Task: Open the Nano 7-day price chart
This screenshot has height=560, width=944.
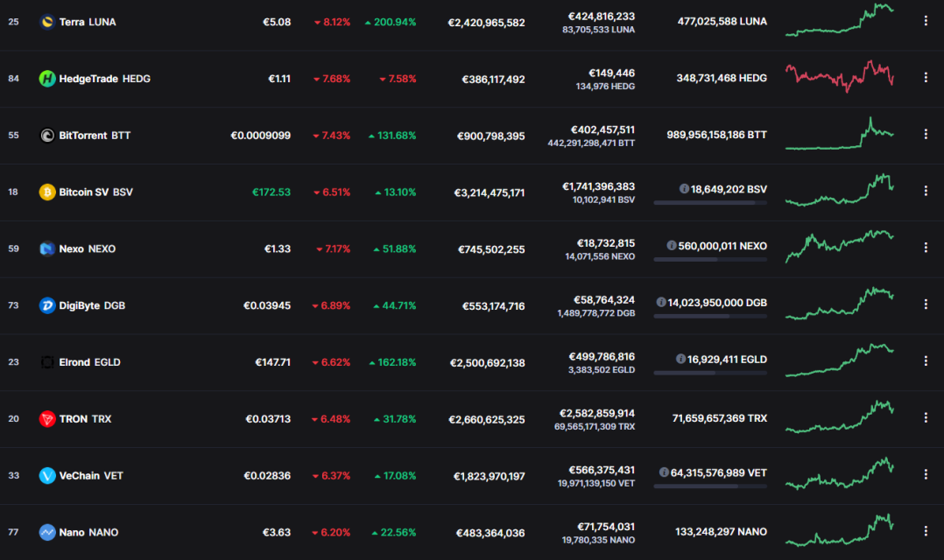Action: [840, 530]
